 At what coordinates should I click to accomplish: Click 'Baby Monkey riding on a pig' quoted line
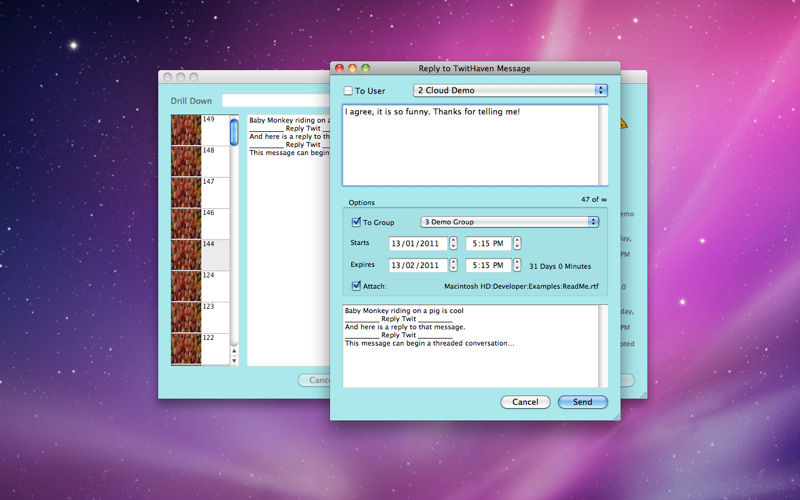pos(404,310)
